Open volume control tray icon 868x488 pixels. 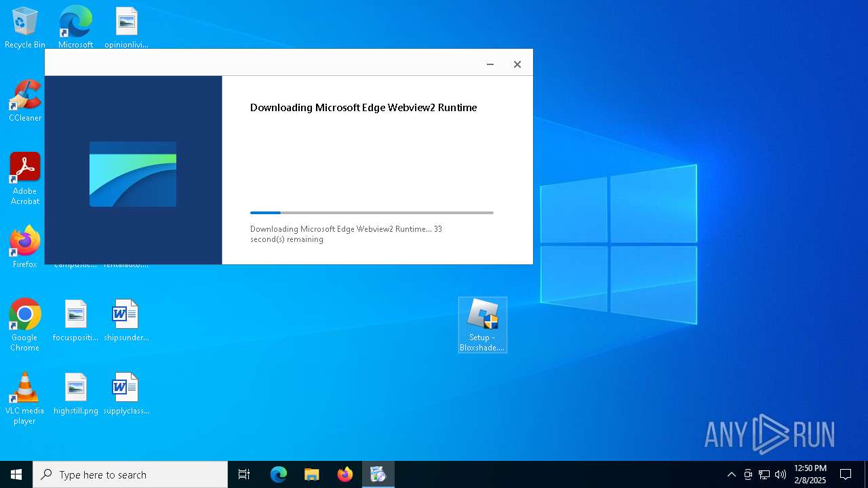tap(781, 474)
